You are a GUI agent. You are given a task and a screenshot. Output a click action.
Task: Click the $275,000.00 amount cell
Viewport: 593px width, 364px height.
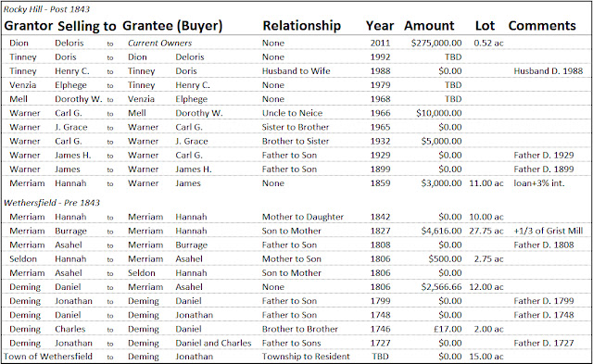[436, 44]
